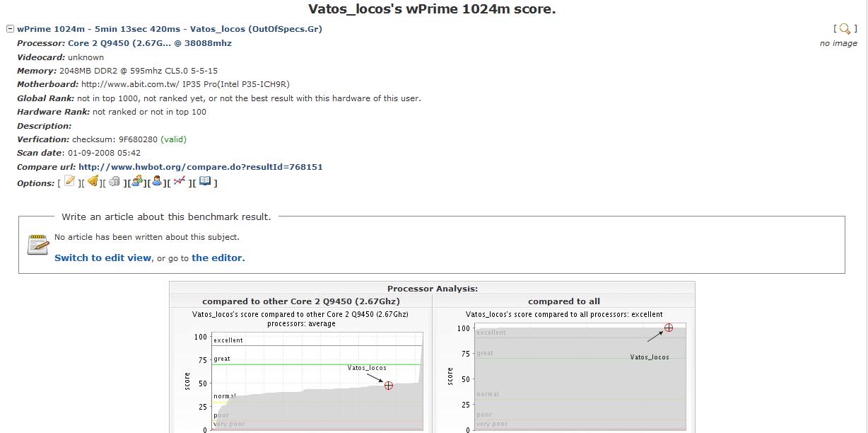Open the wPrime 1024m result title link
Screen dimensions: 868x433
(170, 29)
